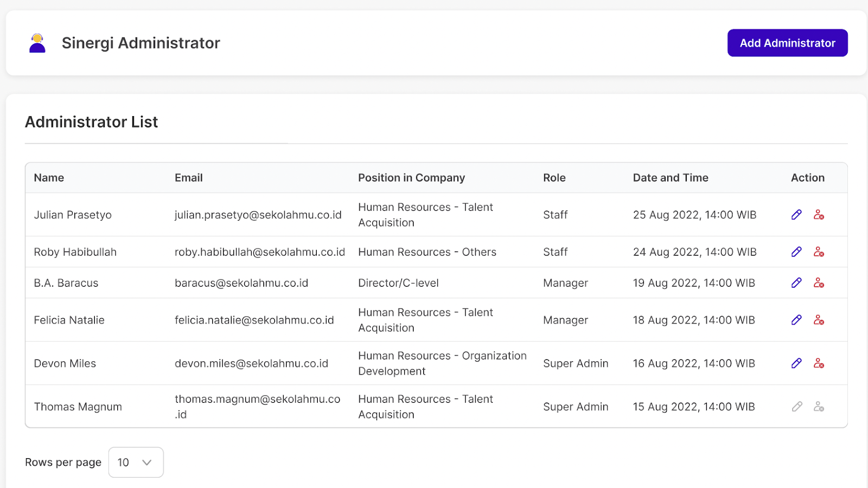Select the name Felicia Natalie
This screenshot has width=868, height=488.
click(x=69, y=320)
